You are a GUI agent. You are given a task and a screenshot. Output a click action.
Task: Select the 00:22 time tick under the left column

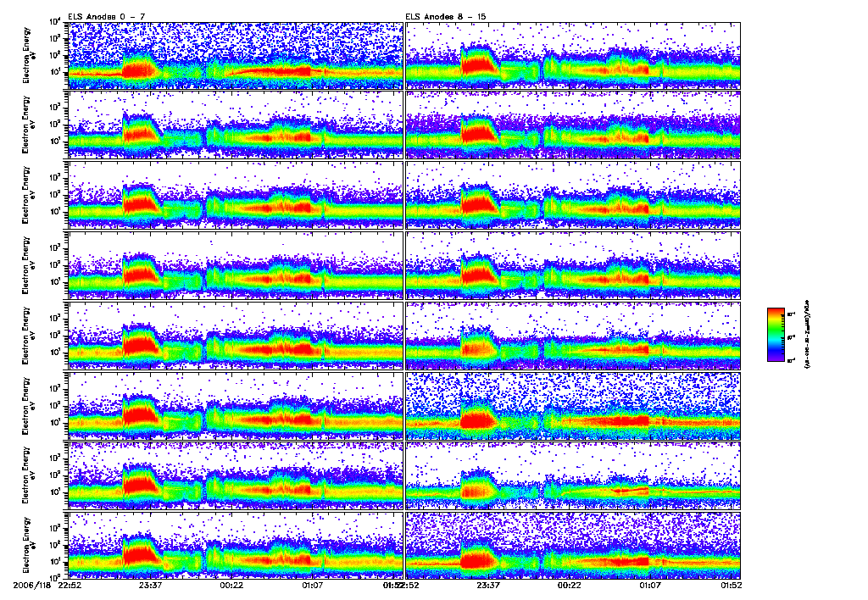coord(231,585)
